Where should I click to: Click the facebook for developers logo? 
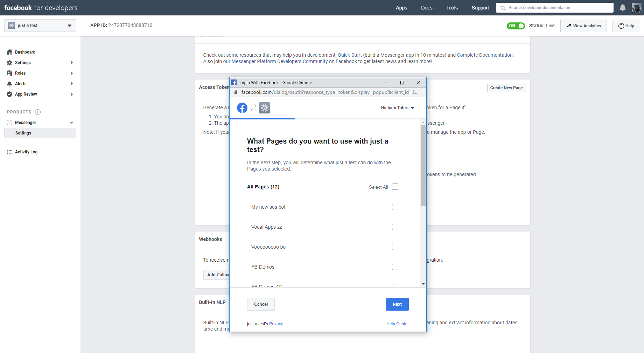(41, 8)
